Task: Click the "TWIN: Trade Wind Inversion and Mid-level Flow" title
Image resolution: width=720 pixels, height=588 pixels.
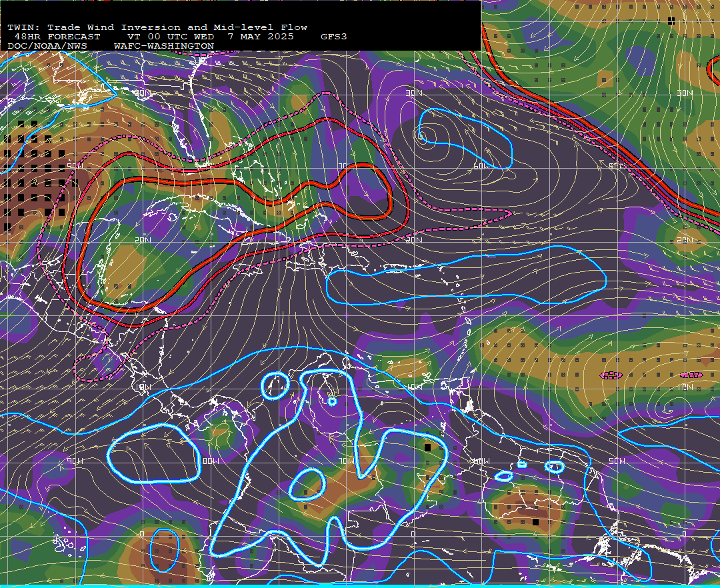Action: coord(157,27)
